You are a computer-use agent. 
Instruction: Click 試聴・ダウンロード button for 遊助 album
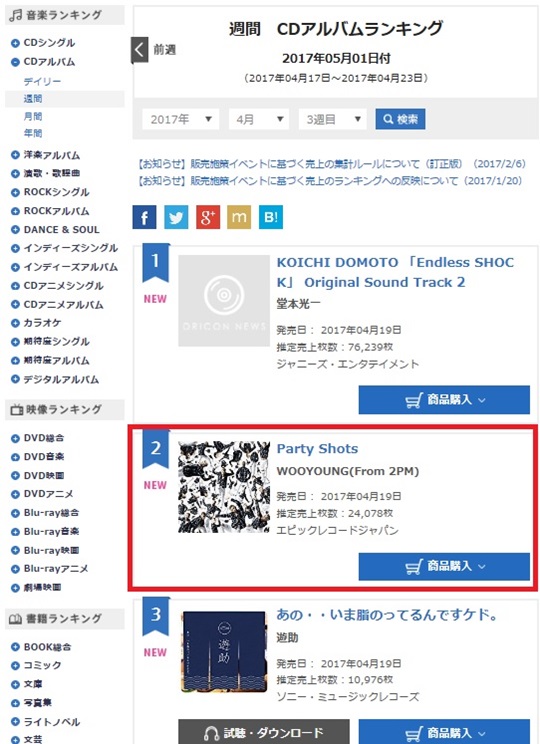click(264, 733)
